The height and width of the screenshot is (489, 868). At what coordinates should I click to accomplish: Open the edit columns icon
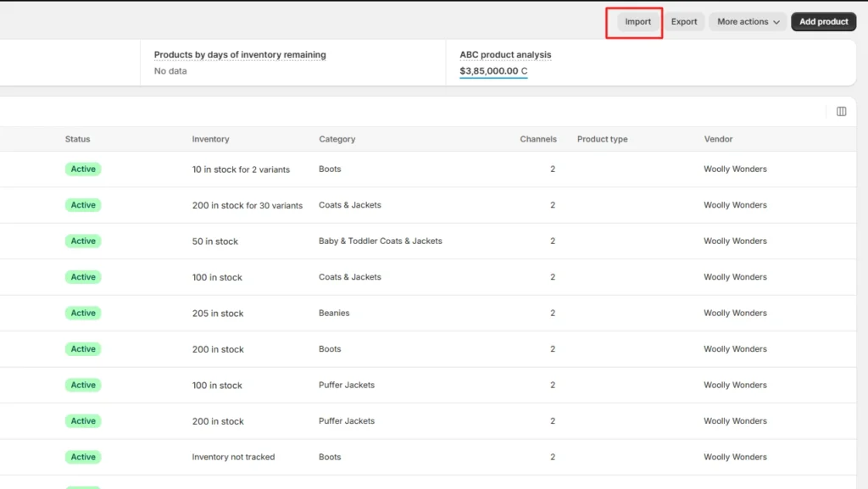click(841, 112)
